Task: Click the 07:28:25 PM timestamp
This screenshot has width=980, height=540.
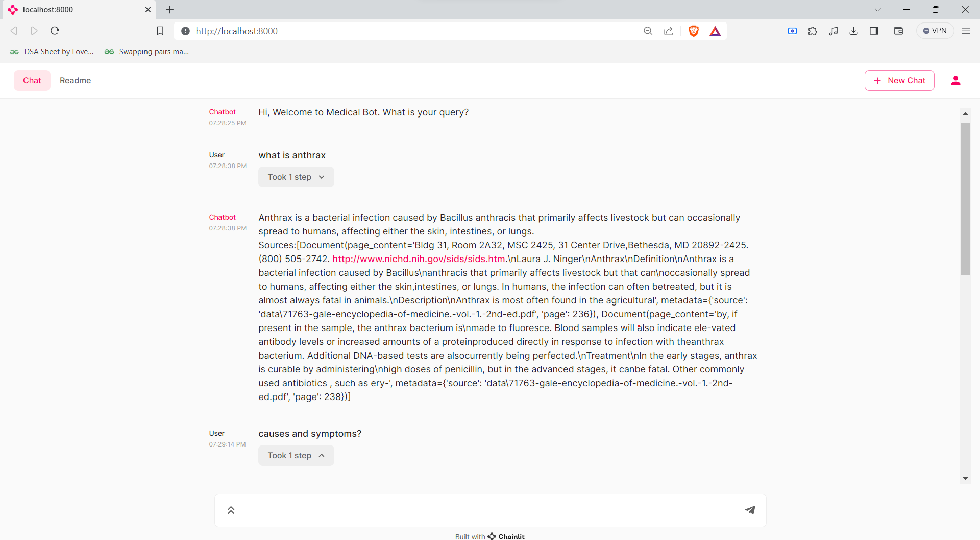Action: 228,123
